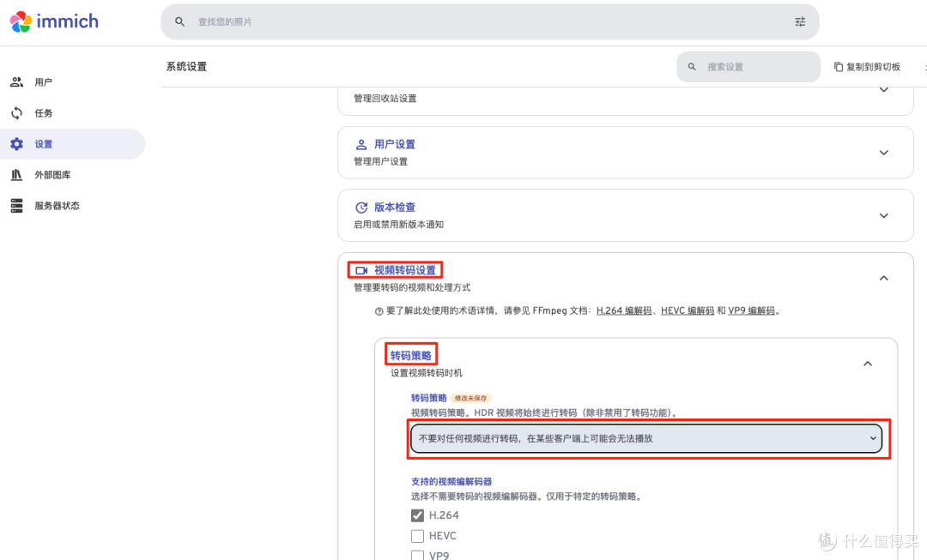Open the VP9 编解码 documentation link
This screenshot has width=927, height=560.
(751, 310)
